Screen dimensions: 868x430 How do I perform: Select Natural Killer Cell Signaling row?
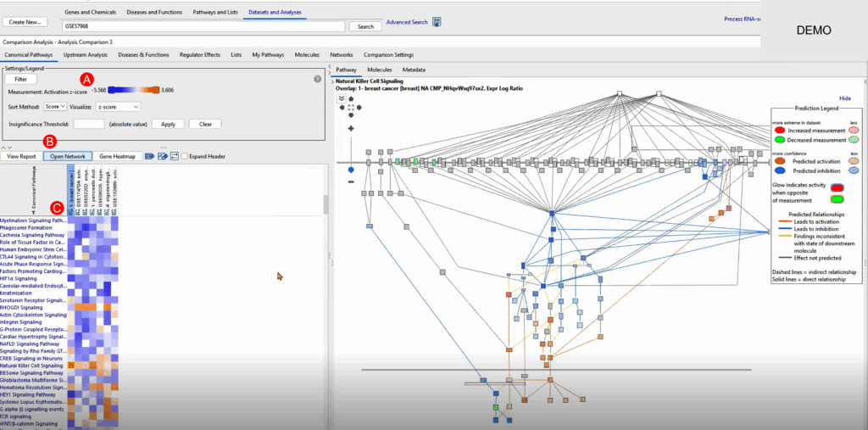tap(31, 366)
